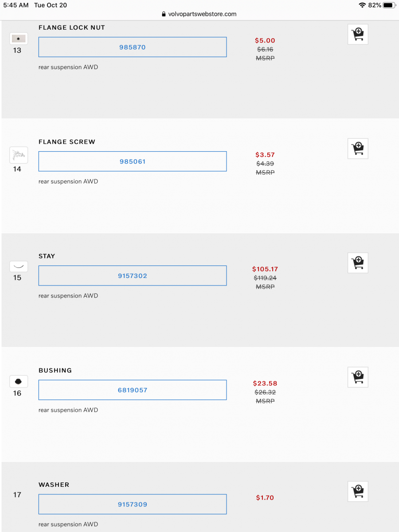Image resolution: width=399 pixels, height=532 pixels.
Task: Add WASHER 9157309 to cart
Action: click(x=358, y=491)
